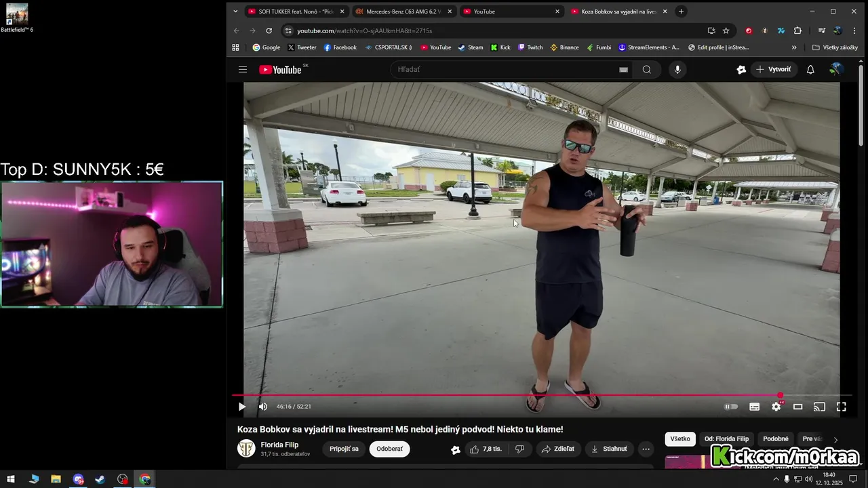This screenshot has height=488, width=868.
Task: Open the Chrome three-dot menu
Action: tap(854, 30)
